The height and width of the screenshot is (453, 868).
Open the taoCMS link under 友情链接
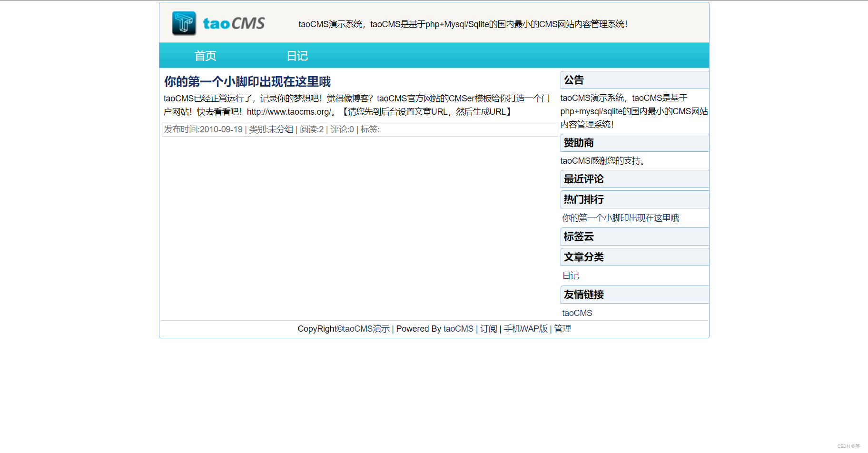pyautogui.click(x=576, y=313)
